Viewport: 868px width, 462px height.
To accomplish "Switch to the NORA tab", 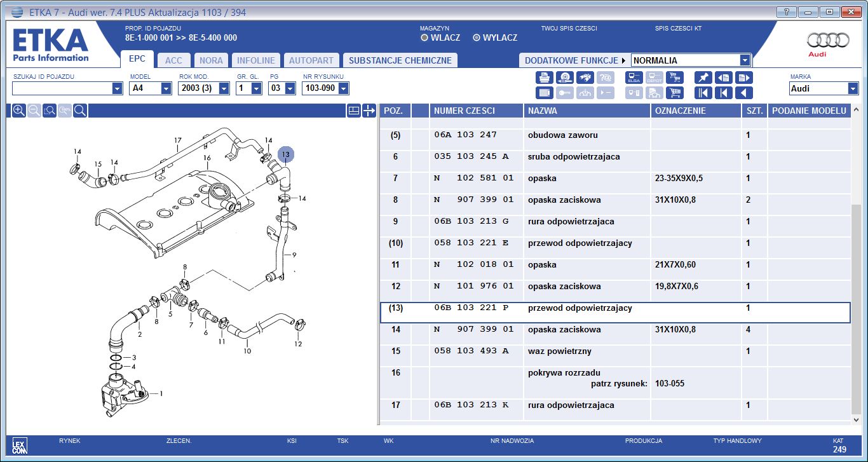I will click(x=211, y=60).
